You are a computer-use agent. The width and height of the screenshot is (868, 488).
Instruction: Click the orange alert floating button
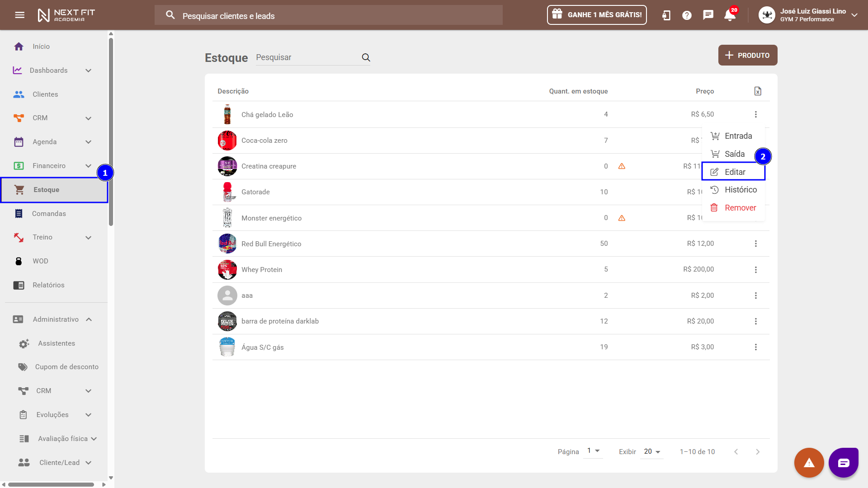coord(809,462)
